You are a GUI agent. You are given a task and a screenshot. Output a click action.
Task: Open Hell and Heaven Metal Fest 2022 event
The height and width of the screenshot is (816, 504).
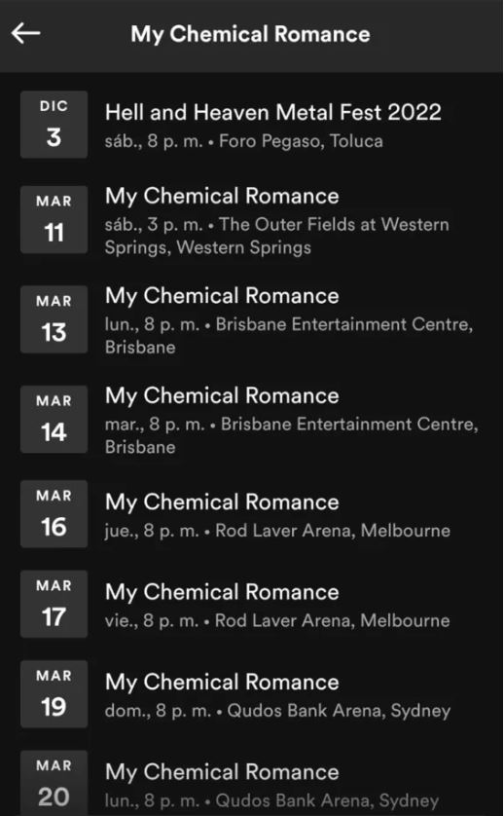coord(252,125)
